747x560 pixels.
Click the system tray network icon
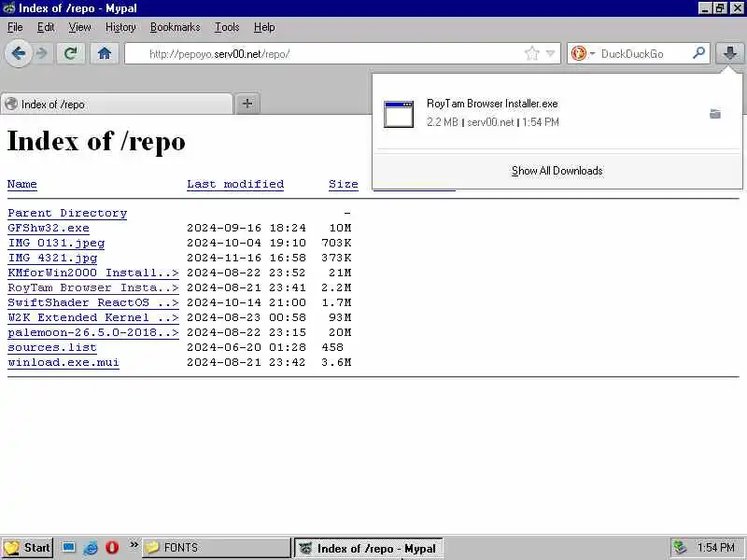pyautogui.click(x=680, y=548)
